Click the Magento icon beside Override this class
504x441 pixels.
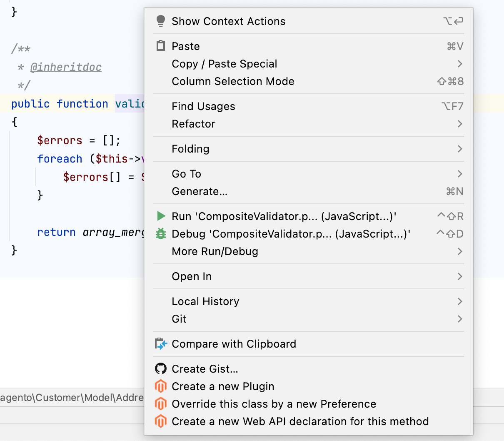pyautogui.click(x=160, y=404)
